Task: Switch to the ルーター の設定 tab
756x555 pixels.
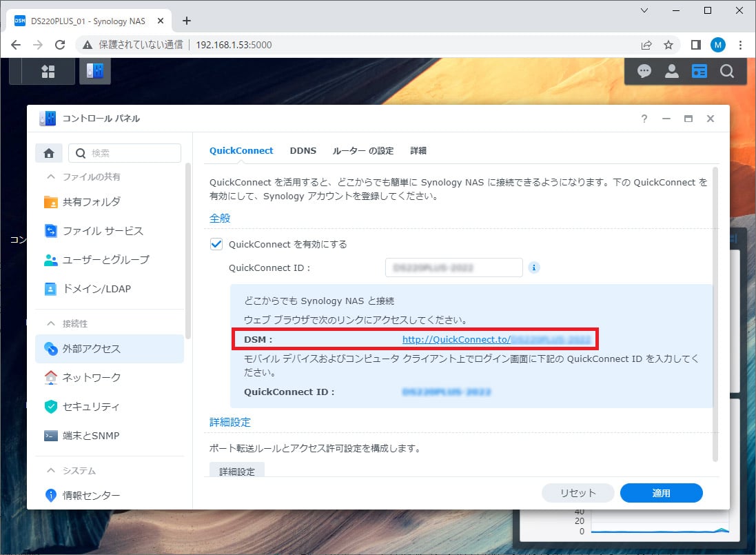Action: [x=363, y=150]
